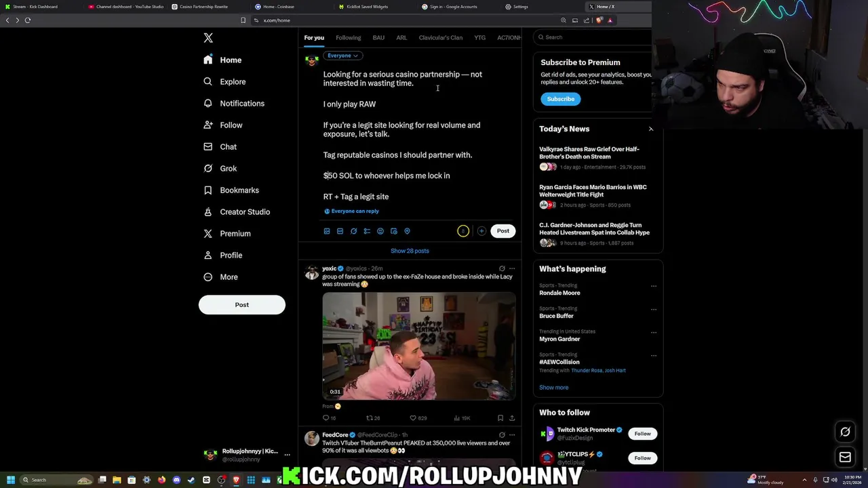Switch to Clavicular's Clan tab
Image resolution: width=868 pixels, height=488 pixels.
pos(441,38)
